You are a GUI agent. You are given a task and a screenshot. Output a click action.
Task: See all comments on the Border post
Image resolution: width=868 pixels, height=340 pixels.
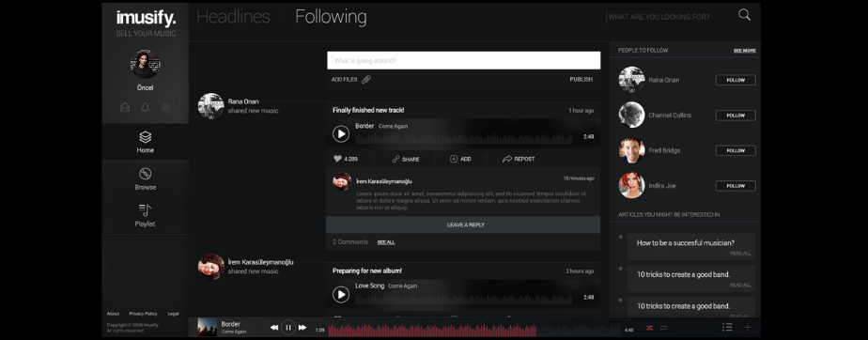click(x=386, y=242)
